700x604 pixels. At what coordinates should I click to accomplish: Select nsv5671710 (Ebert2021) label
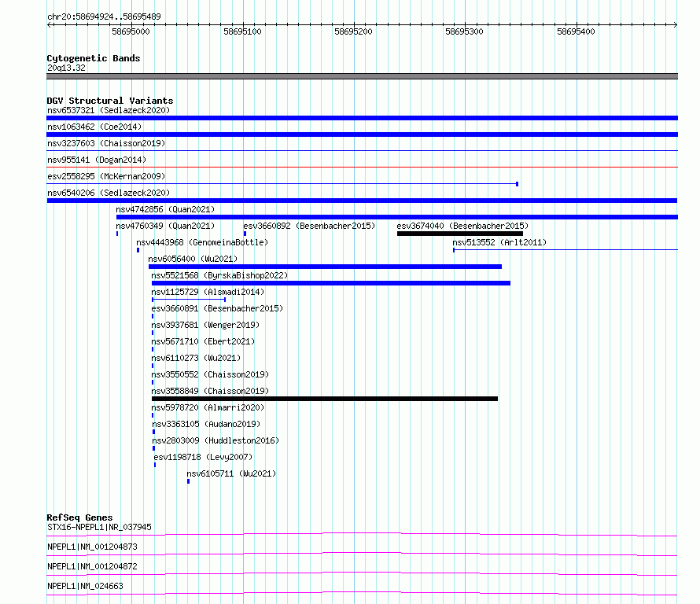click(203, 341)
